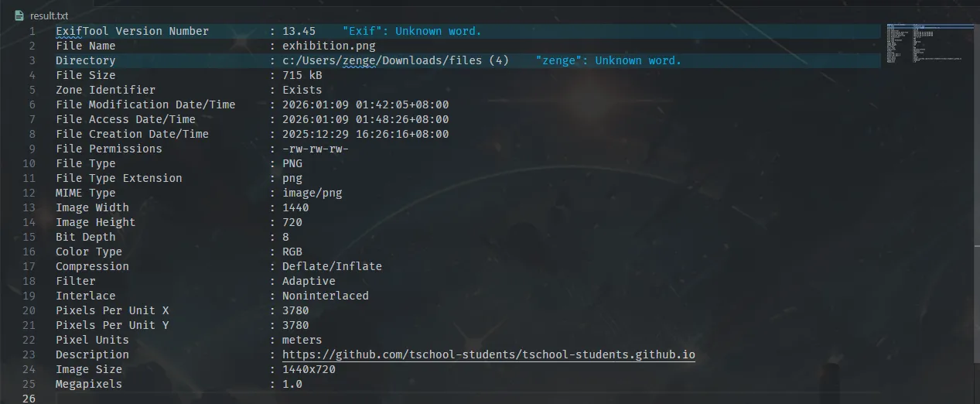Screen dimensions: 980x404
Task: Place cursor on "ExifTool Version Number" label
Action: [x=132, y=31]
